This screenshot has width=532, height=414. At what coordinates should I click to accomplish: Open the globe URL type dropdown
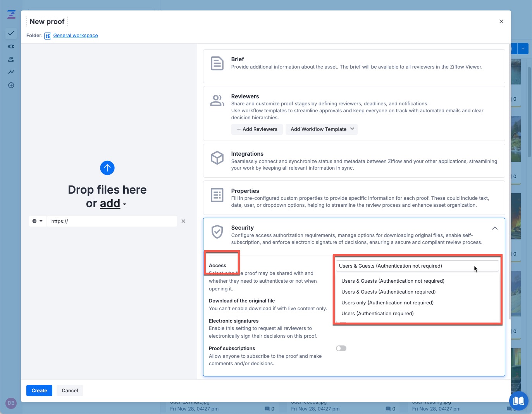38,221
